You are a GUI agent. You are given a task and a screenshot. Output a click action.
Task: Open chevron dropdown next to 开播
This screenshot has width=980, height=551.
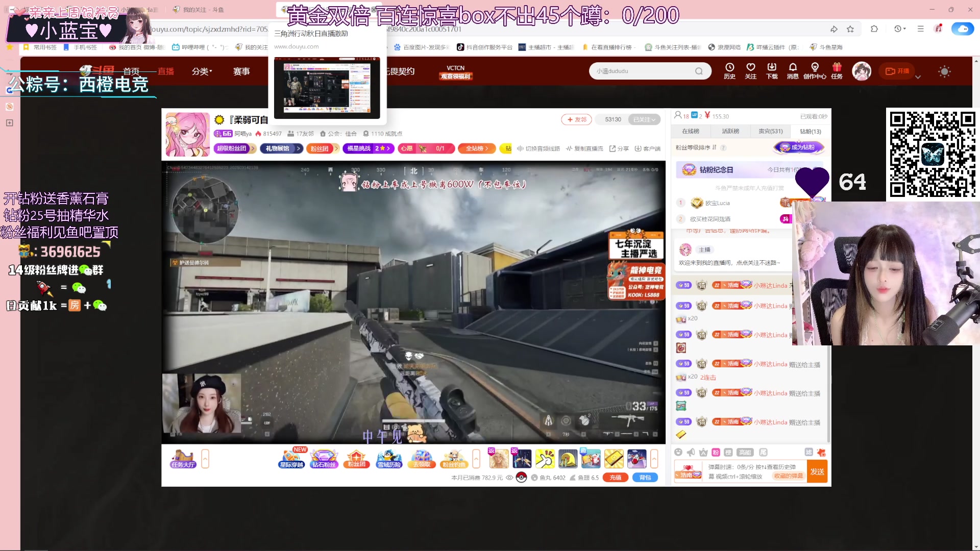[918, 77]
